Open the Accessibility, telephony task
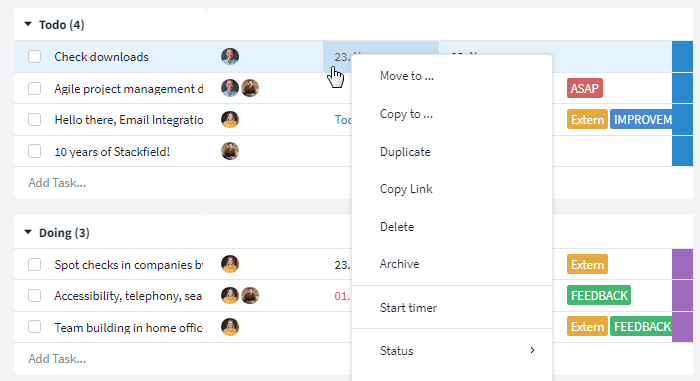 [128, 296]
